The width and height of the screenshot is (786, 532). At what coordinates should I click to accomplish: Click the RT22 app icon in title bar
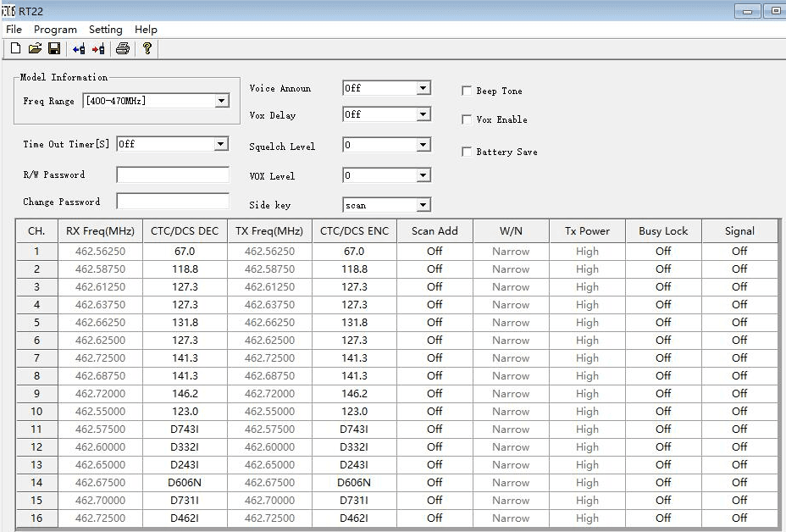[x=8, y=11]
